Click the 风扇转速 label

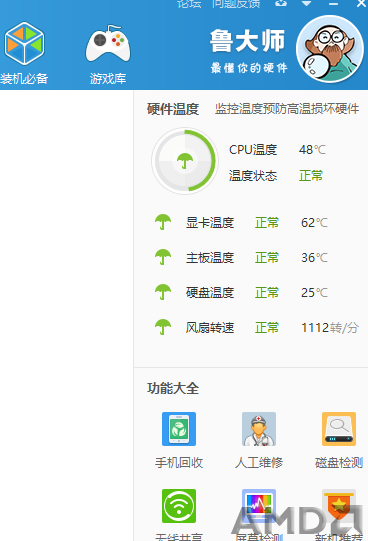(x=210, y=327)
